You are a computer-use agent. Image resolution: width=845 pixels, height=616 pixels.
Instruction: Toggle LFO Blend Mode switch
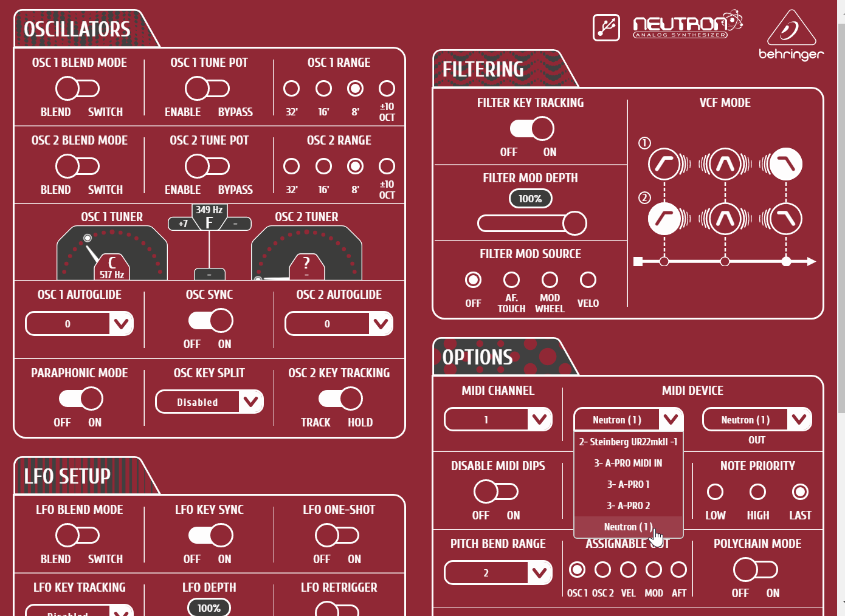coord(77,536)
